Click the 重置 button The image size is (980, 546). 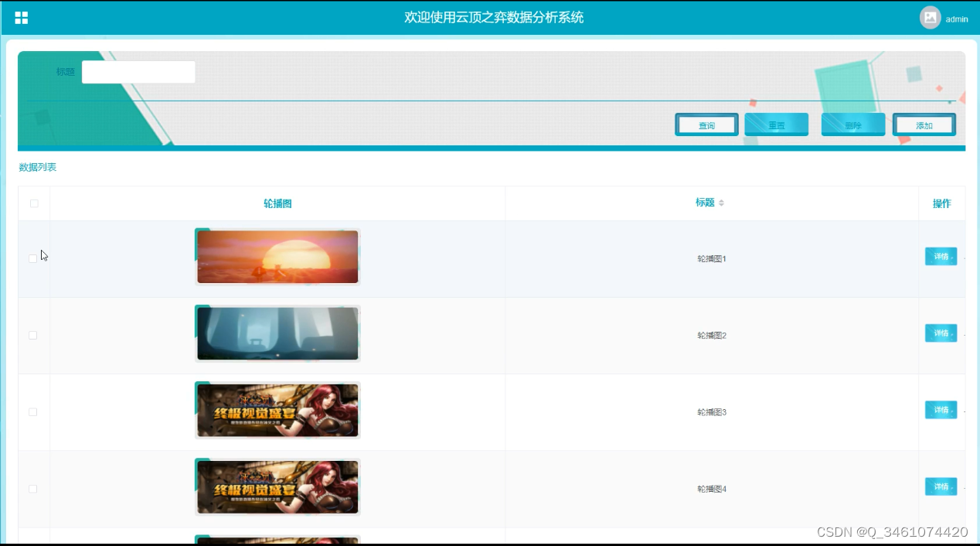(776, 125)
